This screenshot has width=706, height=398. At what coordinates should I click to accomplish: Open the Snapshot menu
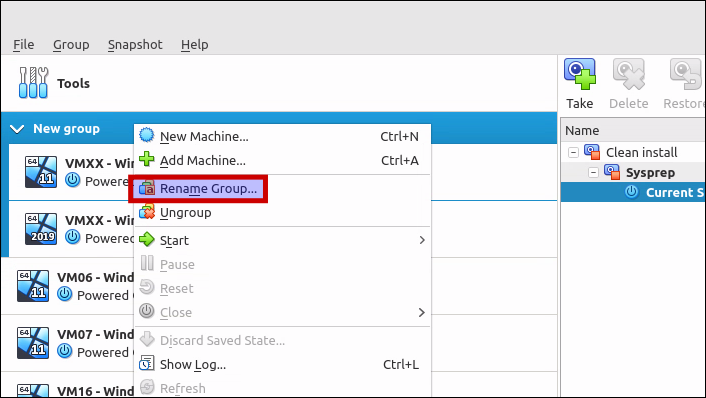coord(135,45)
